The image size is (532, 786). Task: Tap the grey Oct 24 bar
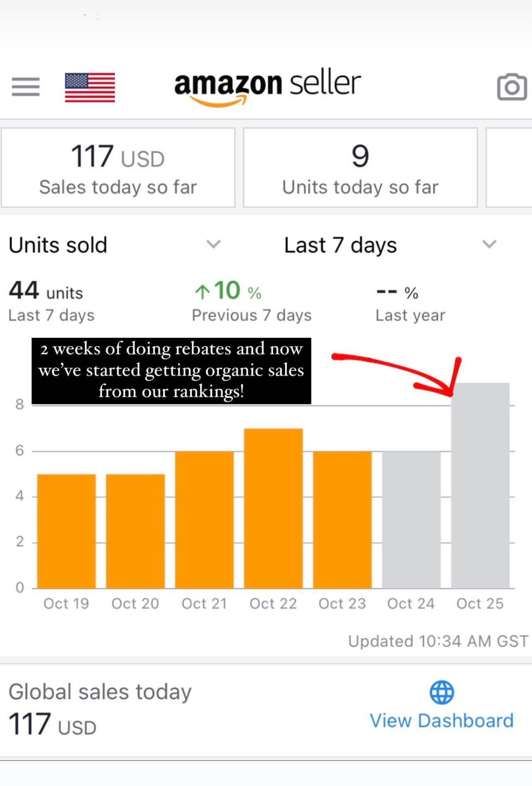pos(411,520)
